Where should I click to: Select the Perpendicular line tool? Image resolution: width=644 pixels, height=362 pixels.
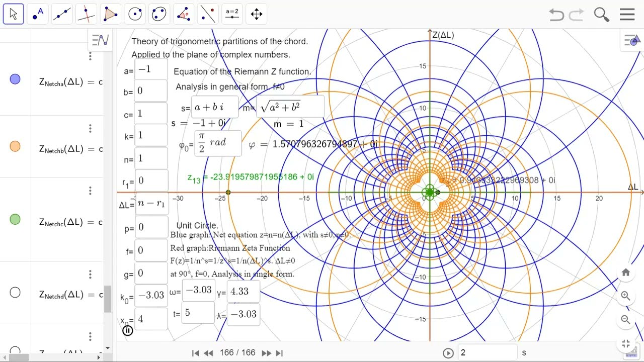pyautogui.click(x=86, y=14)
